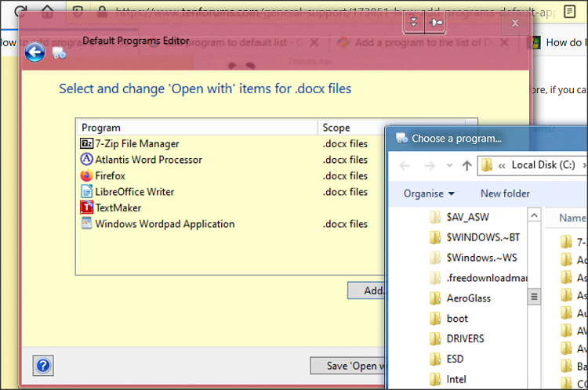
Task: Click the forward arrow in Choose a program dialog
Action: coord(430,165)
